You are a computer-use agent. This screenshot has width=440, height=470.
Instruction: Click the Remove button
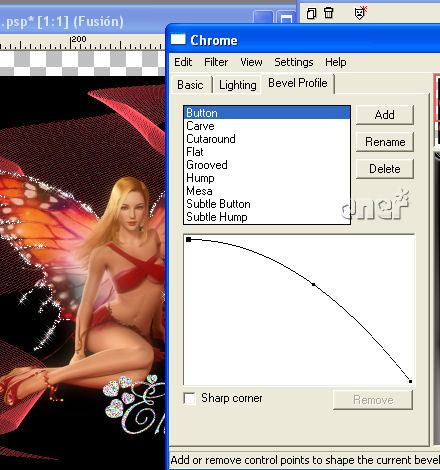[x=373, y=400]
